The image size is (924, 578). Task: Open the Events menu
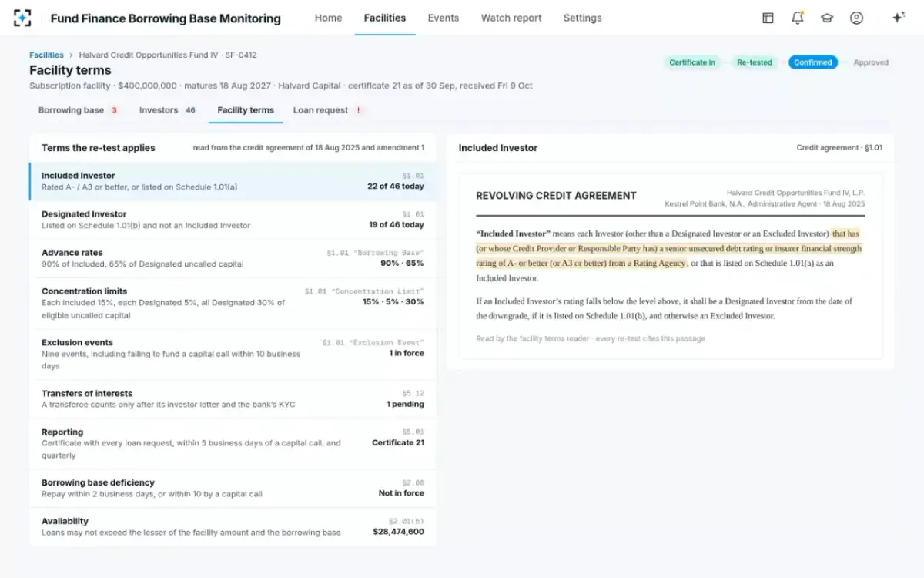coord(444,18)
